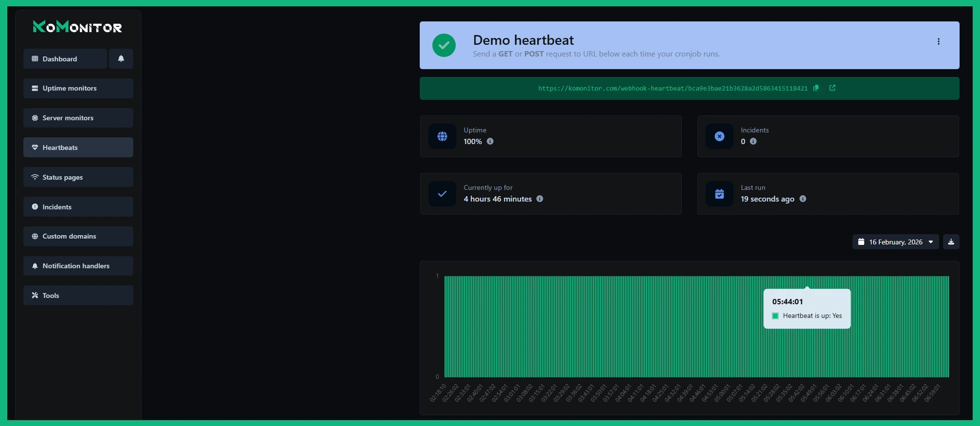Click the Demo heartbeat title

pos(523,40)
